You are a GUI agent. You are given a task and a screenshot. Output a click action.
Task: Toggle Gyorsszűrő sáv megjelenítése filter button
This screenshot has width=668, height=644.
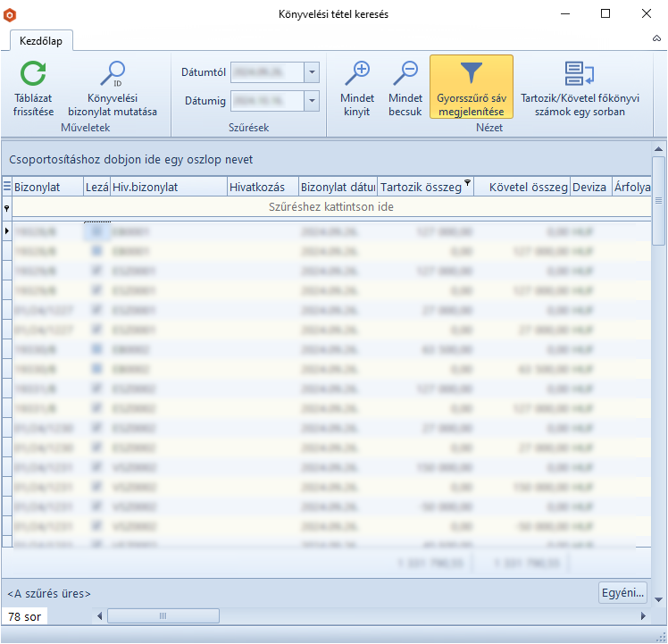coord(471,87)
